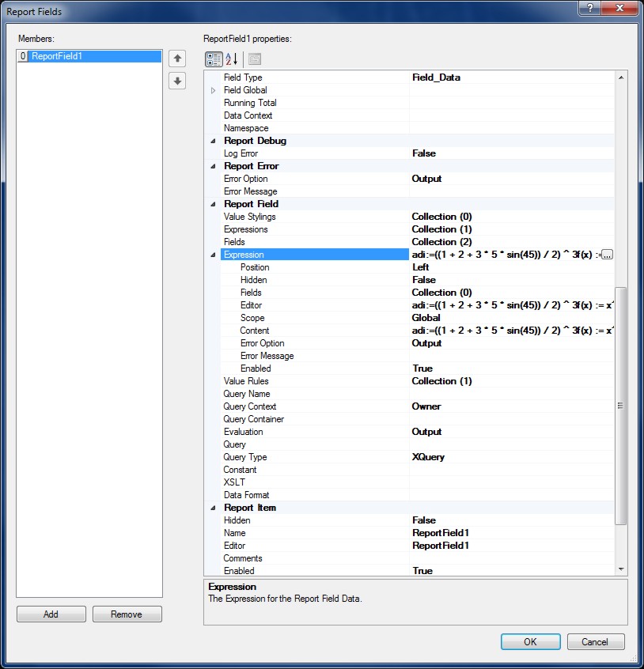Collapse the Report Error category

213,166
